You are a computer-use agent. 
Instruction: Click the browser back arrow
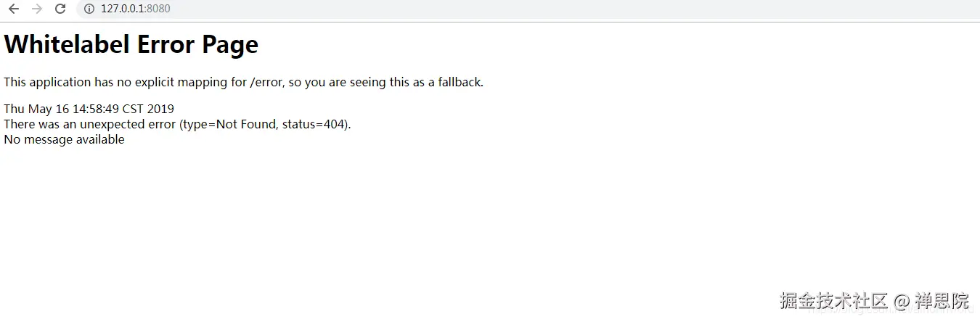point(14,9)
